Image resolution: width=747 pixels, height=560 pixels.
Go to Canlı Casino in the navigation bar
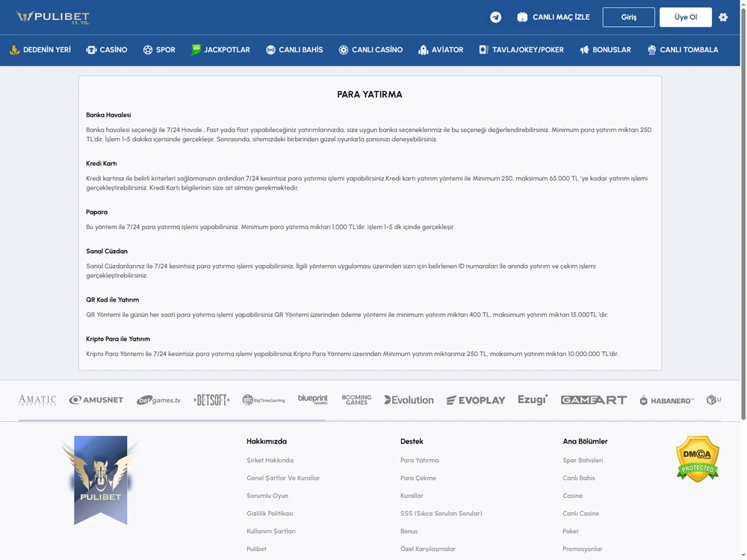point(371,50)
